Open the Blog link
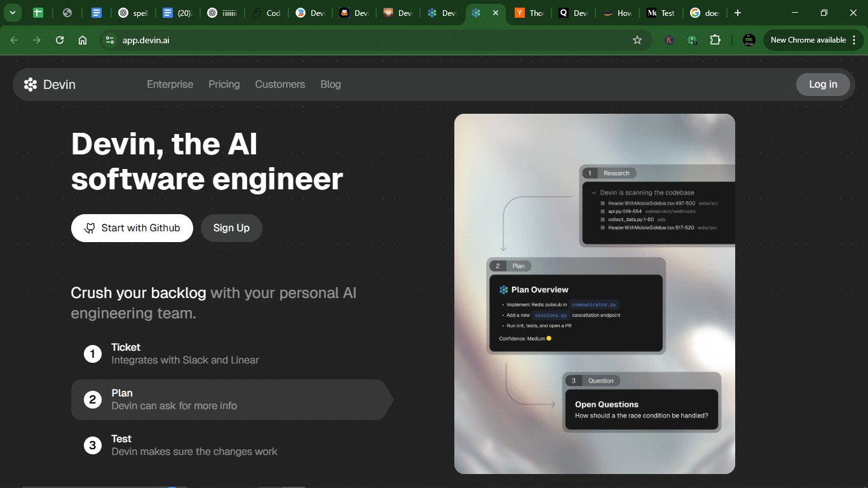This screenshot has height=488, width=868. pos(330,85)
